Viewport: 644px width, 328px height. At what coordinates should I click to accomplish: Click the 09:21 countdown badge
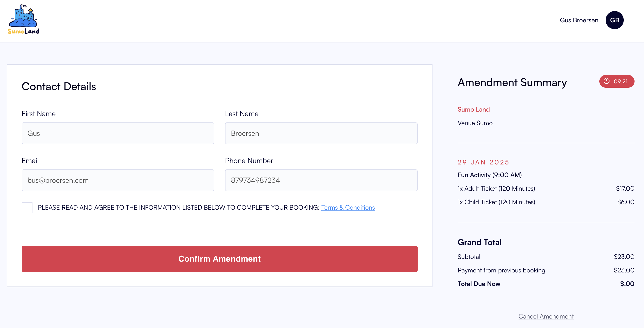click(616, 81)
